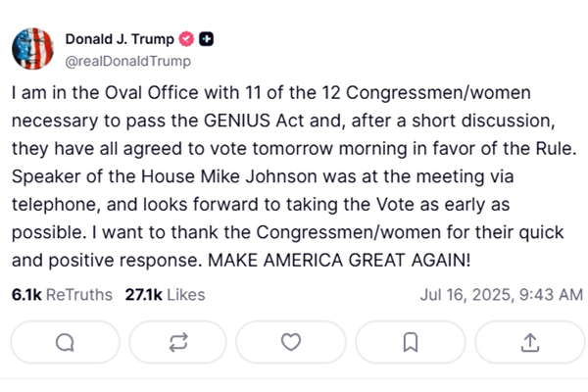Open the reply comment bubble button
588x392 pixels.
[66, 342]
